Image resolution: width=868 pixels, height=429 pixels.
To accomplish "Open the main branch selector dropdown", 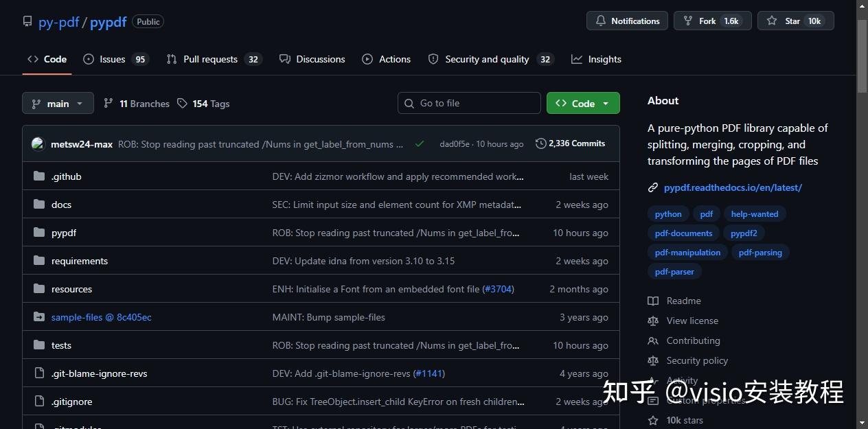I will point(58,104).
